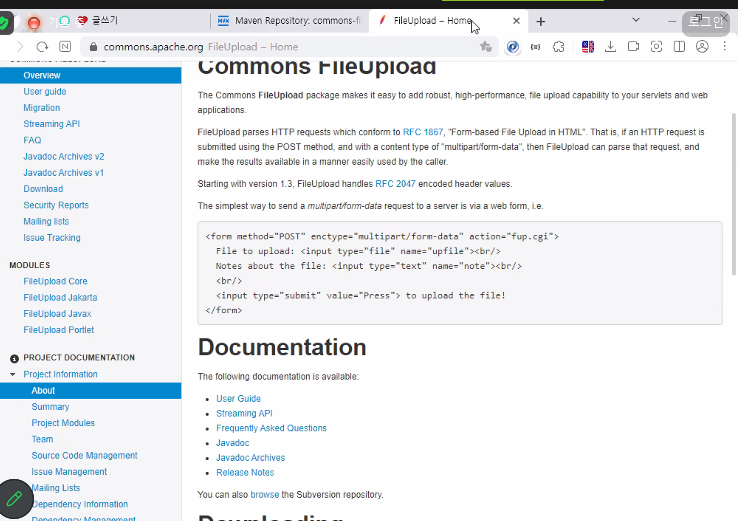Open Security Reports in the sidebar
This screenshot has height=521, width=738.
[56, 205]
